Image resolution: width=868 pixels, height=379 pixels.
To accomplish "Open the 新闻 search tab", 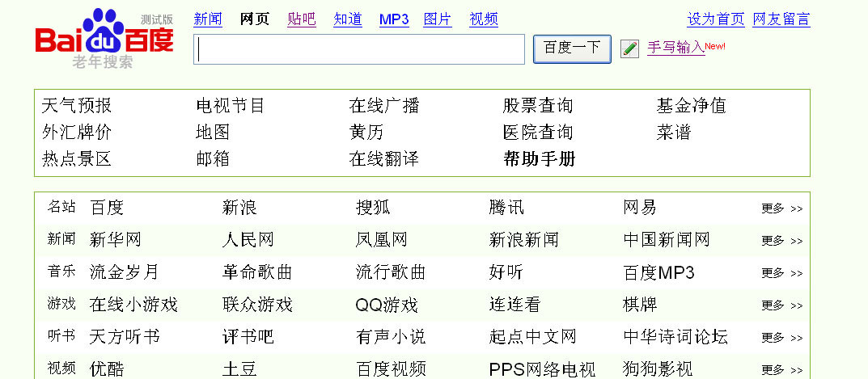I will point(208,19).
